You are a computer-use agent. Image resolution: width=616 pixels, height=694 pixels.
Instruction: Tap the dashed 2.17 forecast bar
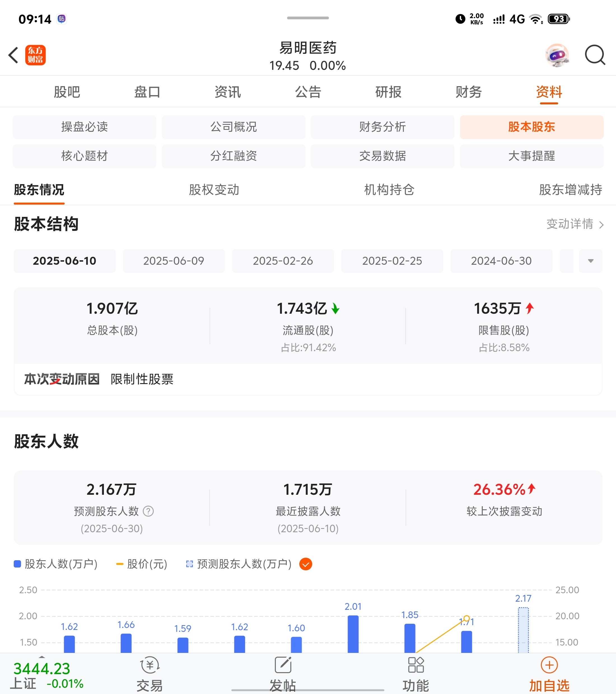pyautogui.click(x=523, y=630)
